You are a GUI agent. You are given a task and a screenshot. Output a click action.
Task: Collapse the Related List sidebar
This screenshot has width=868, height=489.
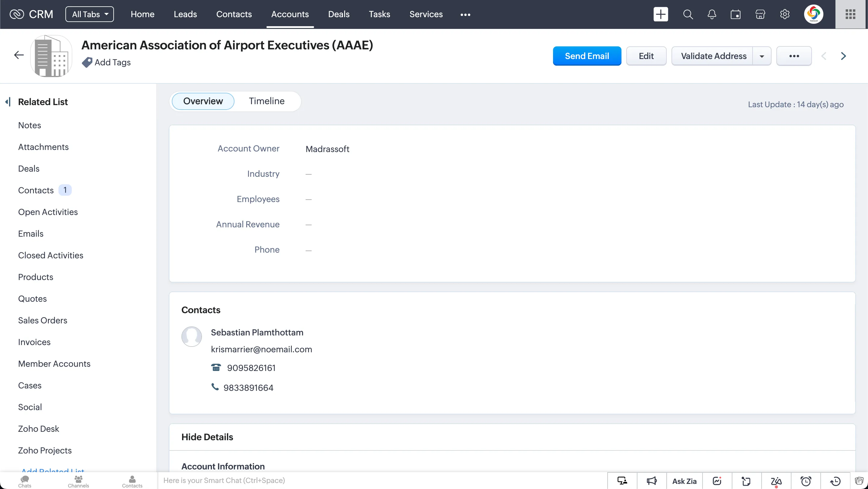[x=8, y=102]
